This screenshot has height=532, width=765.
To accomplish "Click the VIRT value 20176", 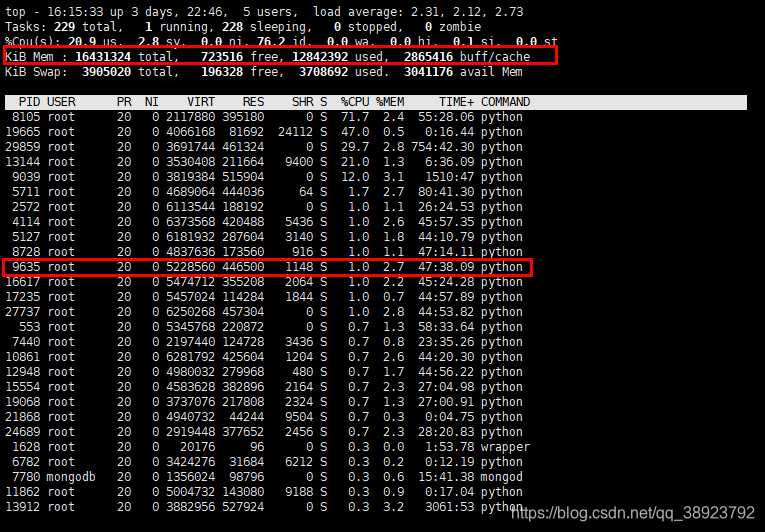I will (198, 447).
